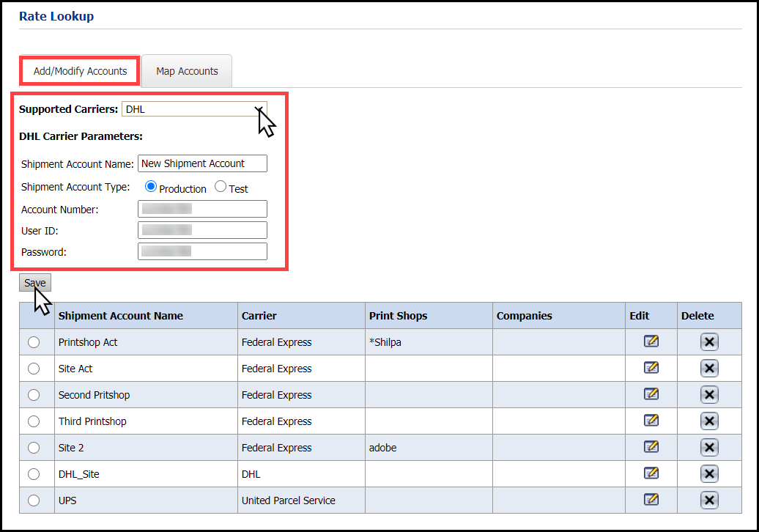Click edit icon for Site 2 row
This screenshot has height=532, width=759.
tap(651, 447)
